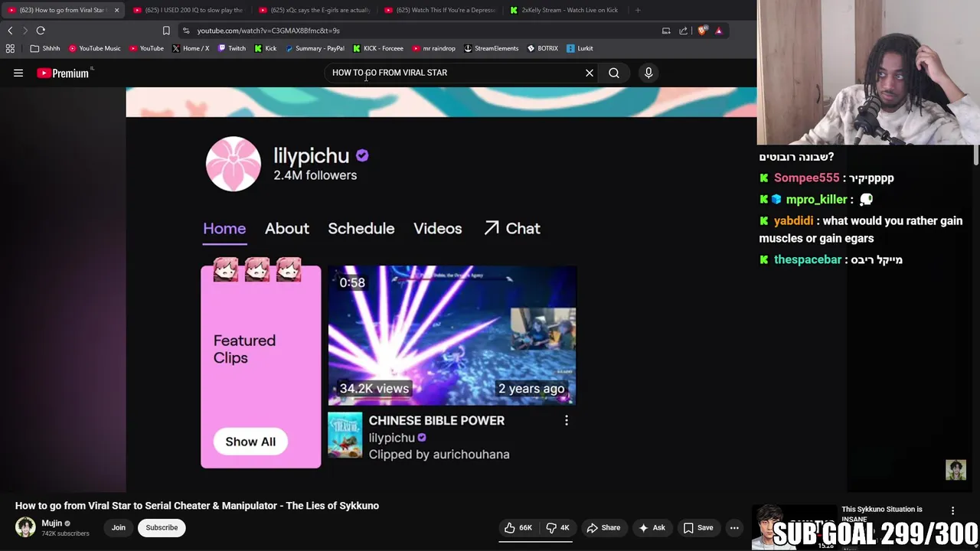Open the BOTRIX bookmark

click(543, 48)
